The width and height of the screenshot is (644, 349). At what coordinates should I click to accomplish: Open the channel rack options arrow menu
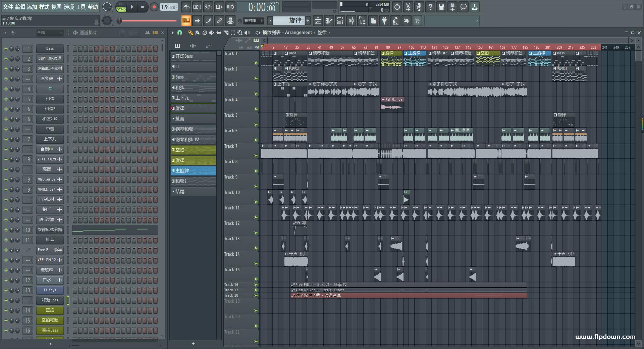(5, 33)
